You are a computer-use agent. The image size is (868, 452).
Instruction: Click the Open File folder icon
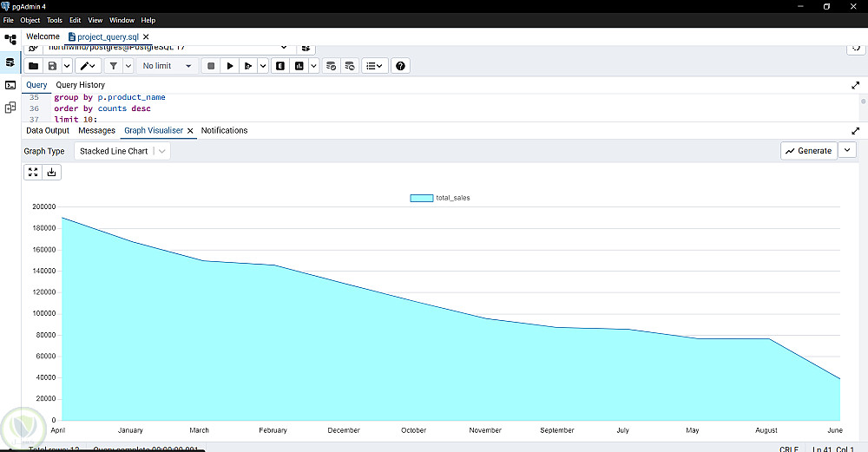click(x=34, y=66)
